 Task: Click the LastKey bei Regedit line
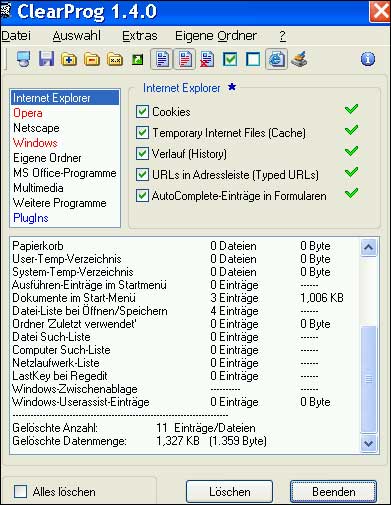[x=166, y=376]
